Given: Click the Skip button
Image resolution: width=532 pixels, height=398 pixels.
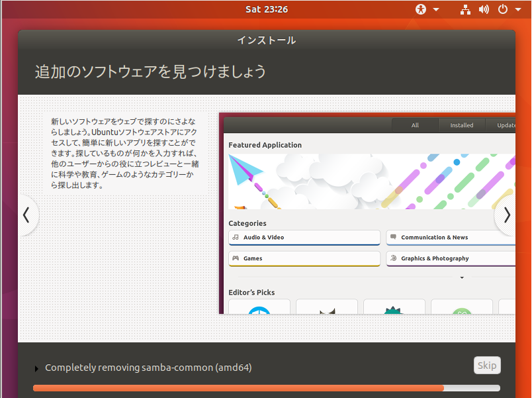Looking at the screenshot, I should 487,366.
